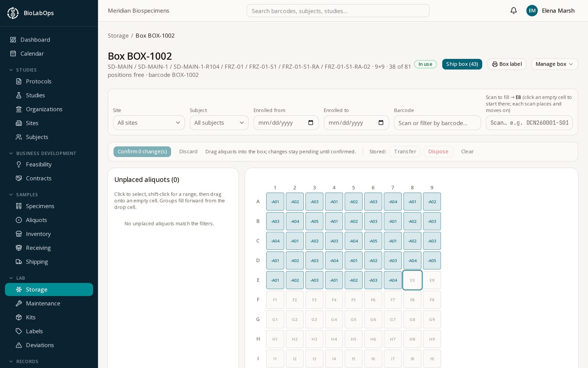The width and height of the screenshot is (588, 368).
Task: Click the Enrolled from date field
Action: click(x=286, y=123)
